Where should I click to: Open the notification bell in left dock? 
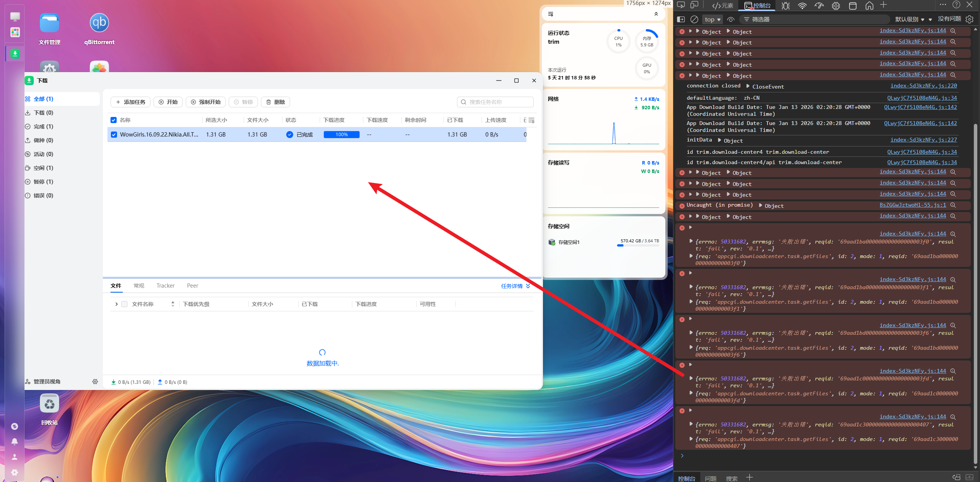click(x=15, y=441)
